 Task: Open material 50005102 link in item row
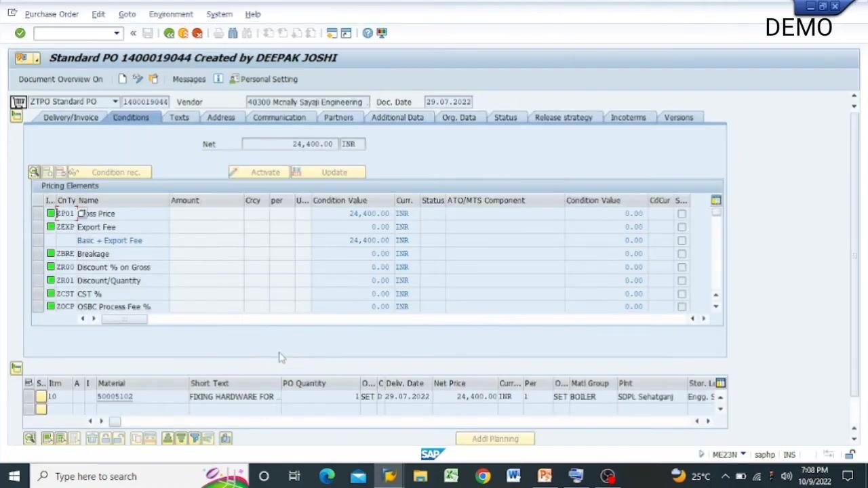[x=115, y=396]
